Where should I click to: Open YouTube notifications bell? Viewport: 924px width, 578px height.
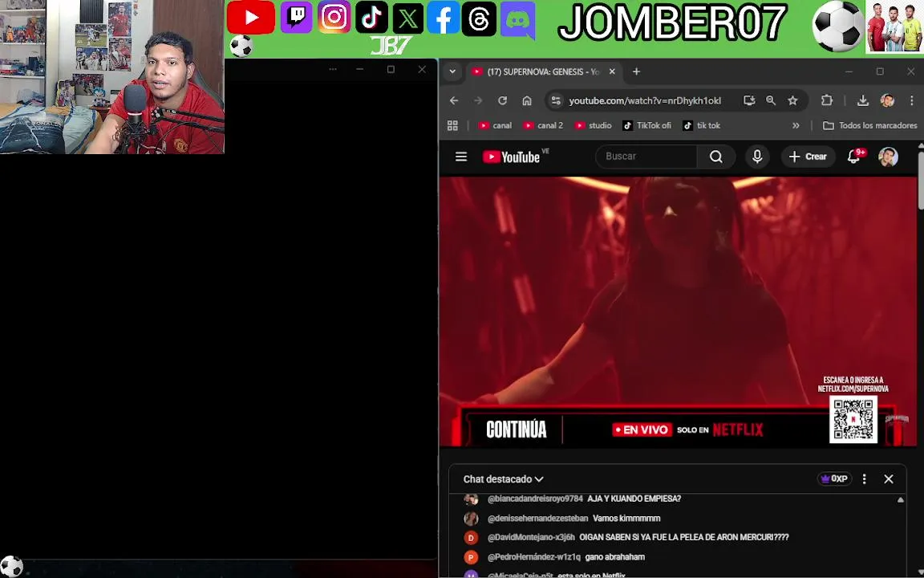tap(853, 157)
